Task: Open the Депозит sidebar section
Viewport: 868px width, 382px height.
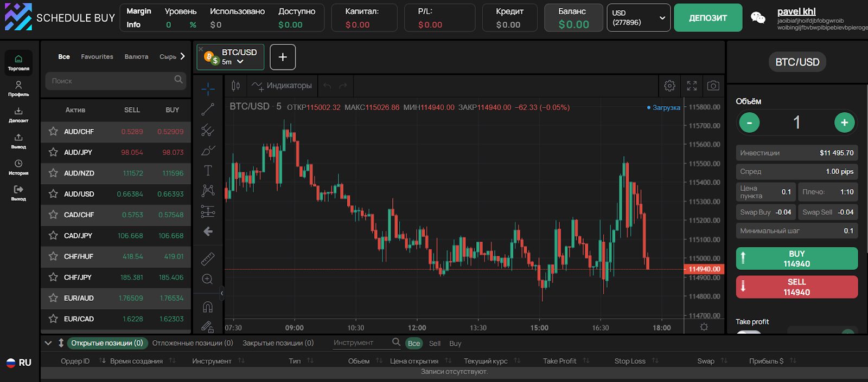Action: (18, 115)
